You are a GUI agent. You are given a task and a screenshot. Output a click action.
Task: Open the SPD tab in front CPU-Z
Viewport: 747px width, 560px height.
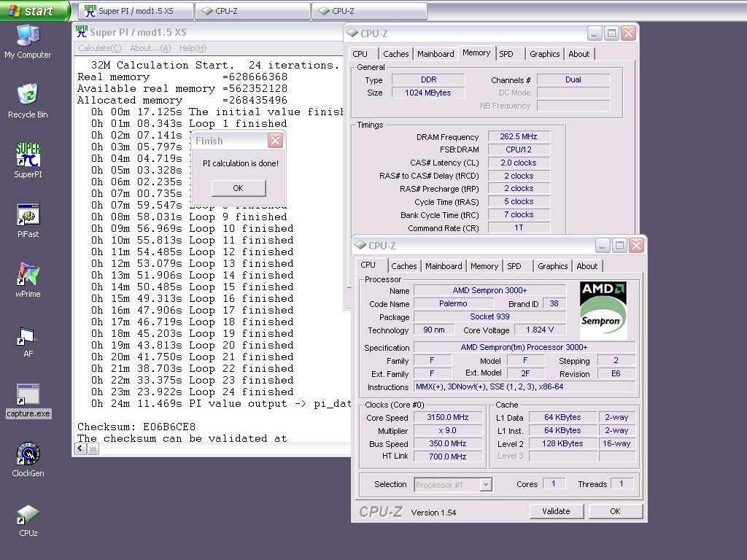click(x=514, y=266)
